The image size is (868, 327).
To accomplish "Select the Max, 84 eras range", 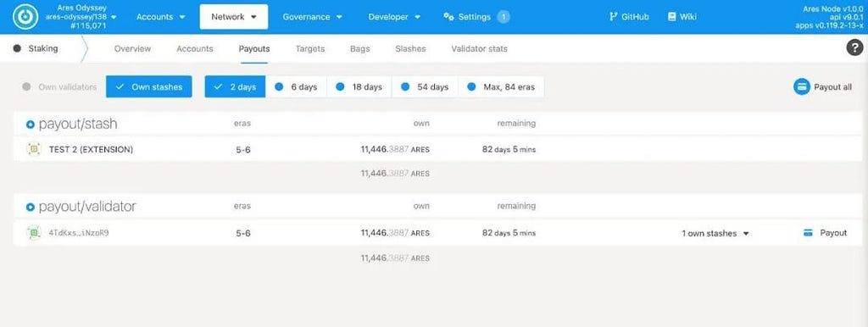I will coord(501,87).
